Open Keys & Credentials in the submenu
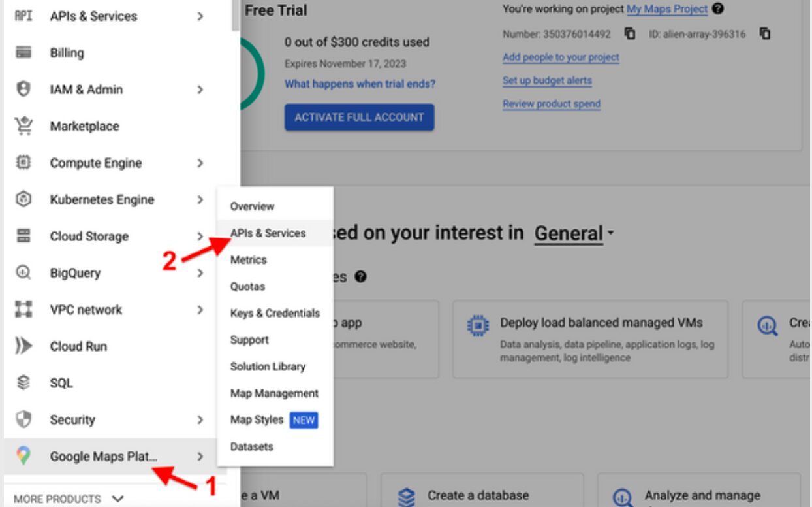Image resolution: width=812 pixels, height=507 pixels. (275, 314)
